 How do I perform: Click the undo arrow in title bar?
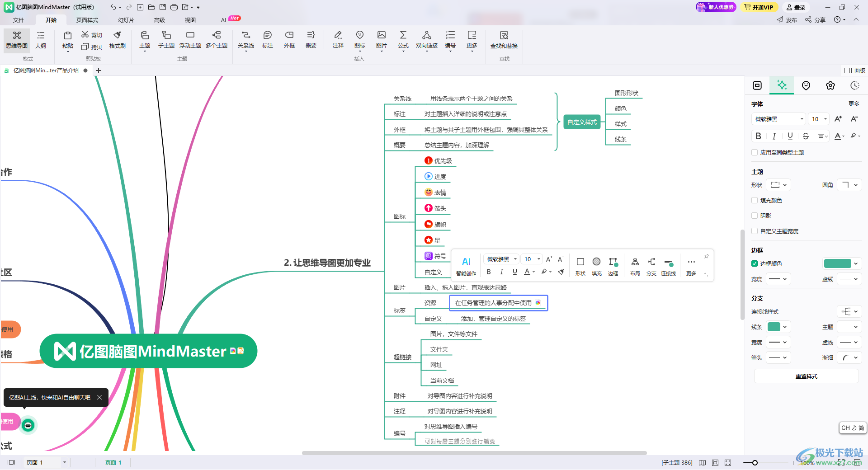click(113, 7)
